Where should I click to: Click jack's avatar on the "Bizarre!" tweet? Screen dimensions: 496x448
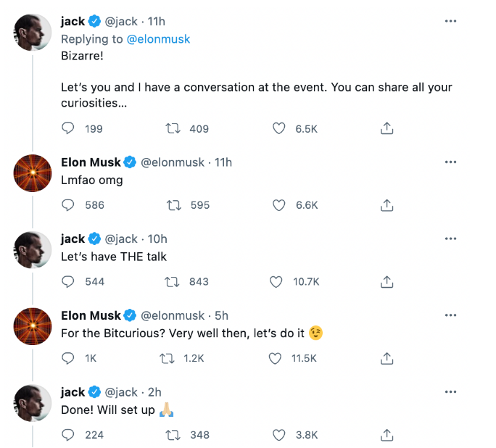click(x=33, y=32)
